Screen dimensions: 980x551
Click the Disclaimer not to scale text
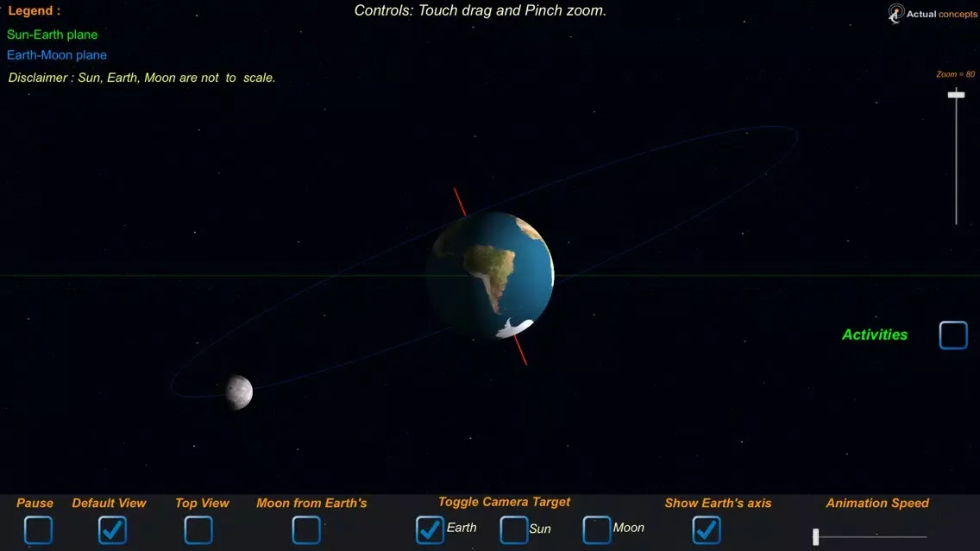141,78
